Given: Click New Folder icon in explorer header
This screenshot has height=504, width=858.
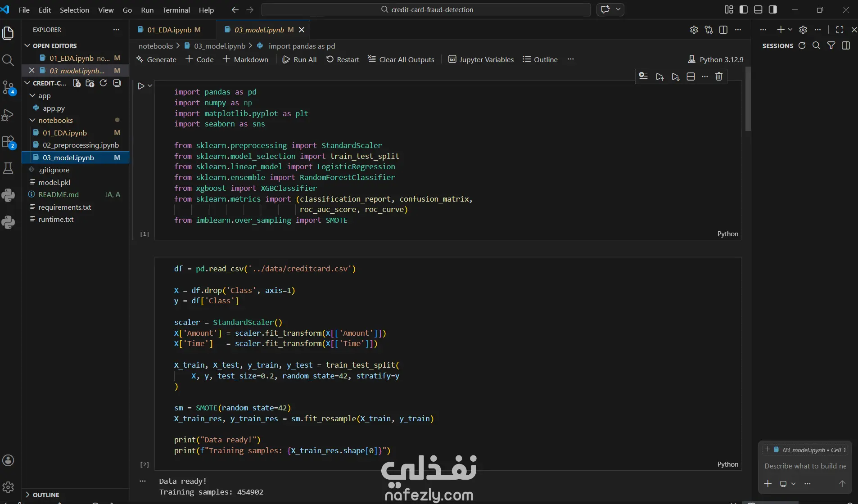Looking at the screenshot, I should (x=90, y=83).
